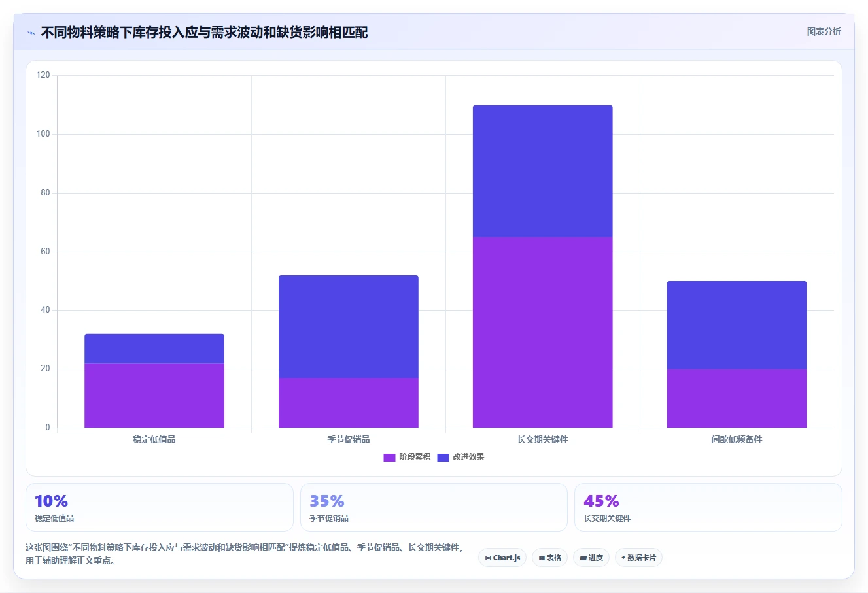Click the 数据卡片 tag star icon
Viewport: 868px width, 593px height.
click(x=623, y=558)
